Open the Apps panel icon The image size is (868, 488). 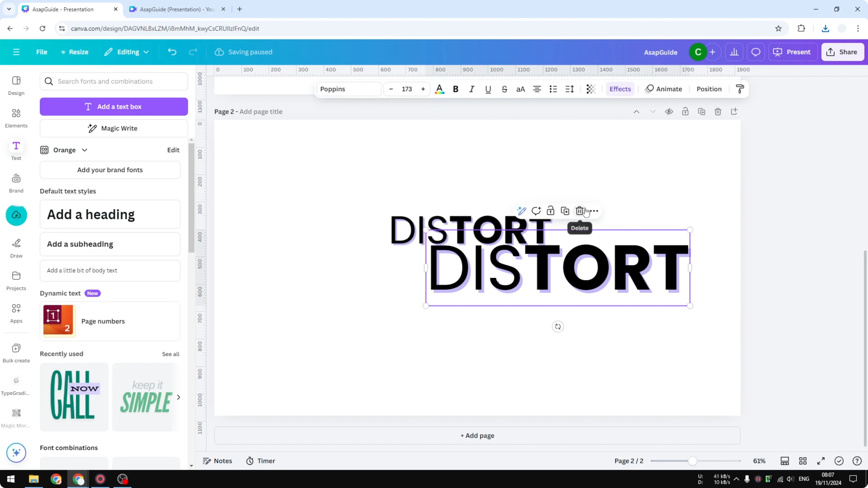(x=16, y=313)
